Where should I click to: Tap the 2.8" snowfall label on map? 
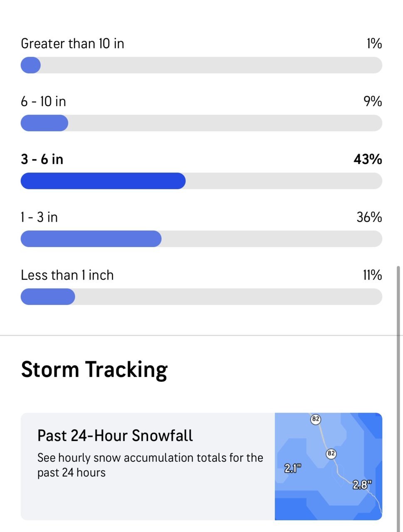pos(362,485)
